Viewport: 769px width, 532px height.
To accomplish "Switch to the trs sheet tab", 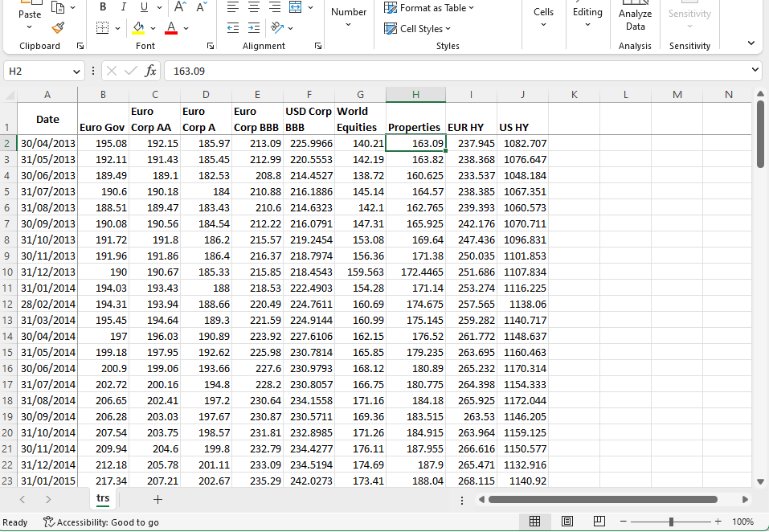I will click(x=102, y=498).
